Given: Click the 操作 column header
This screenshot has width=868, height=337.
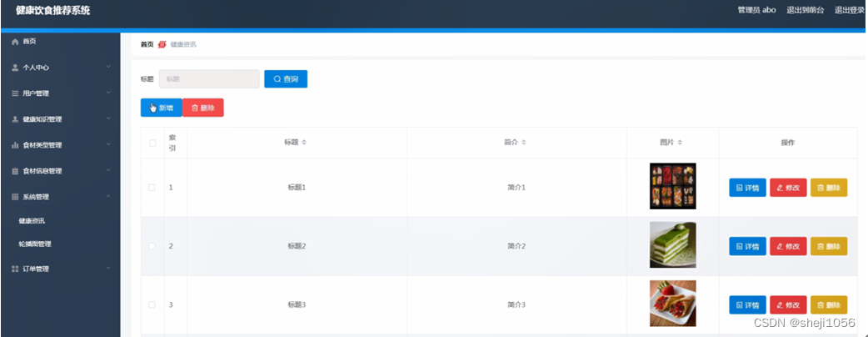Looking at the screenshot, I should pyautogui.click(x=788, y=143).
